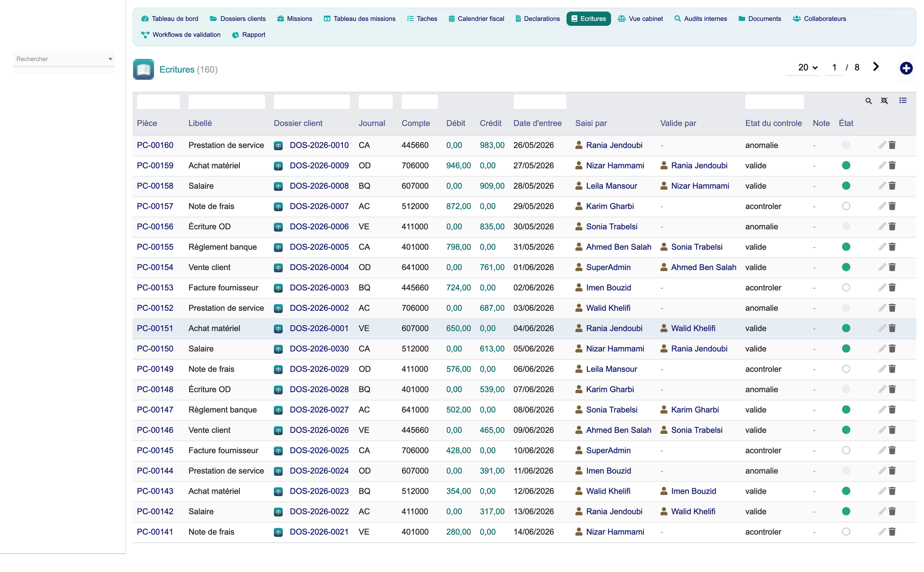Click the blue plus add-entry icon
924x572 pixels.
pyautogui.click(x=906, y=68)
